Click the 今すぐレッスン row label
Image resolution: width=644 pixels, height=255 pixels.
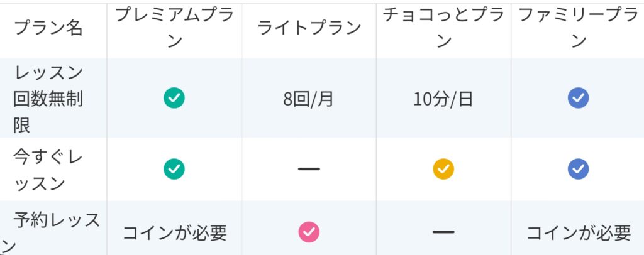(x=48, y=170)
